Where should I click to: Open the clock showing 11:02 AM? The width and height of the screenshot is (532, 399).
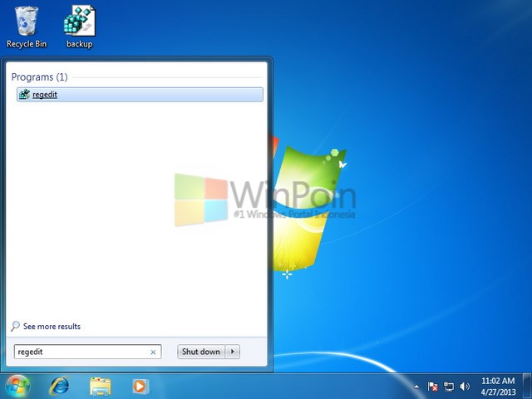[x=498, y=386]
